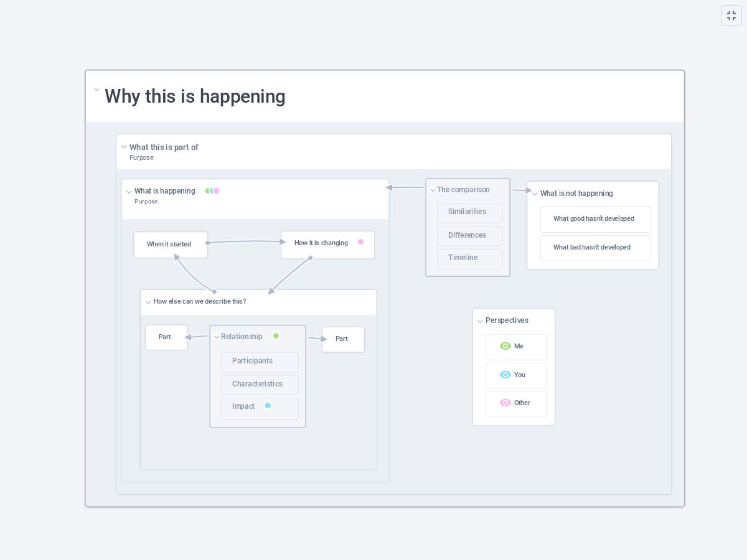Click the What this is part of heading
The height and width of the screenshot is (560, 747).
pyautogui.click(x=164, y=147)
